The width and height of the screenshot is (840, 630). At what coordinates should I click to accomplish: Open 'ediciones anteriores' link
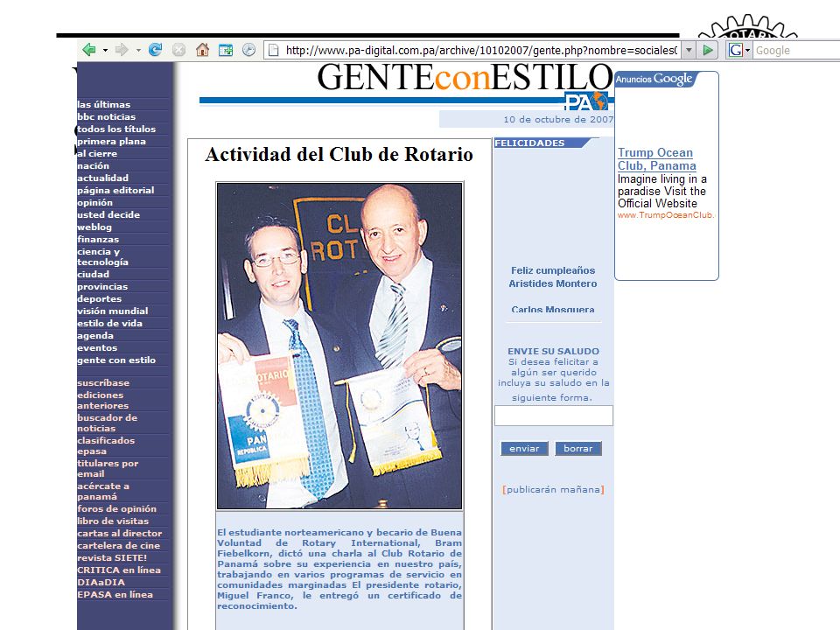pyautogui.click(x=103, y=400)
